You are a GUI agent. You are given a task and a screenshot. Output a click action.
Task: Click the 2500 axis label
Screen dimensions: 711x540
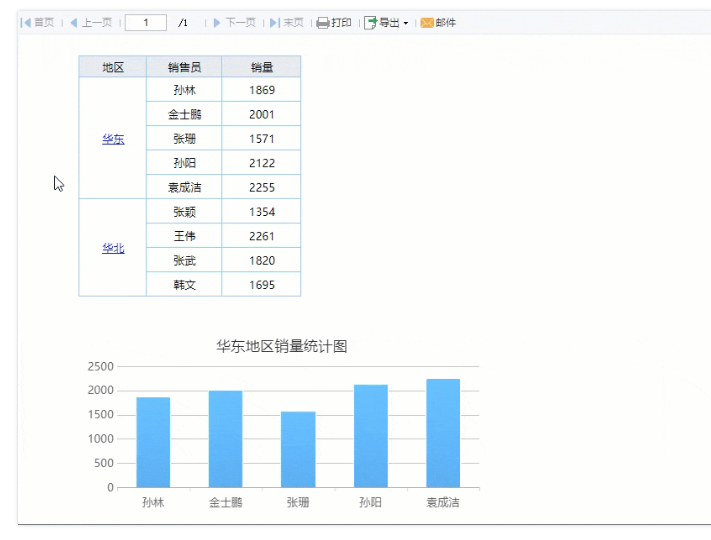[x=101, y=366]
